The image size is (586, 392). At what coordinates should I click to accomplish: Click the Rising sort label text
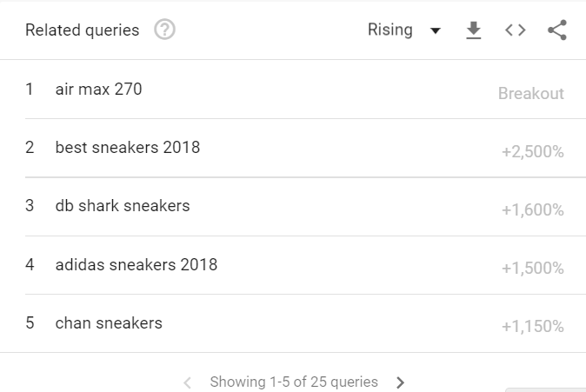click(x=390, y=30)
